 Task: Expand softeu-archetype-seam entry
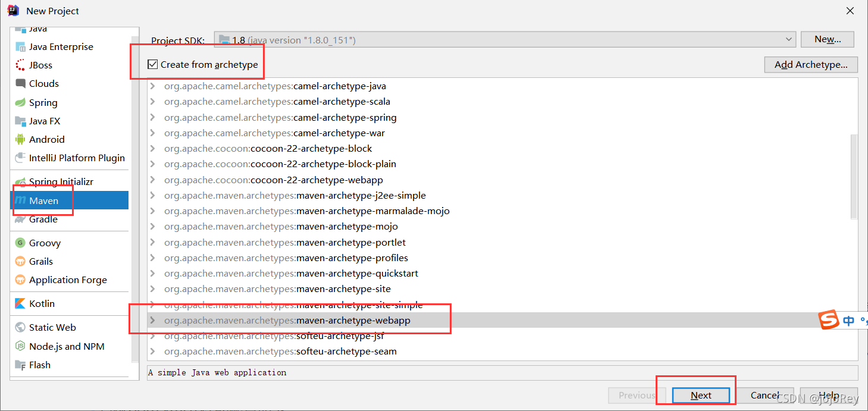(152, 352)
